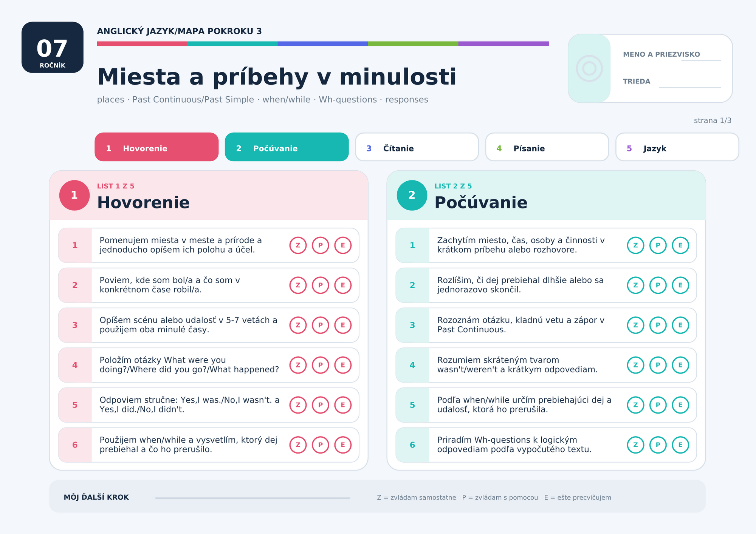Open the Písanie tab
756x534 pixels.
click(x=547, y=147)
